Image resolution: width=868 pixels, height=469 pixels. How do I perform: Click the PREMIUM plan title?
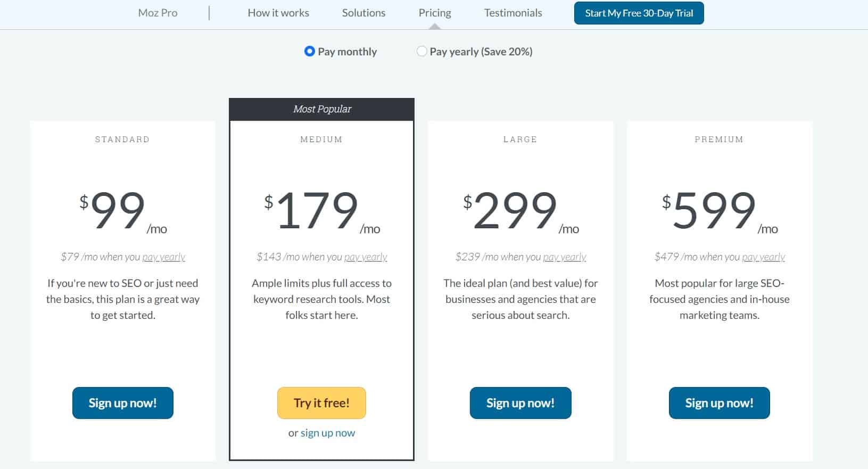719,139
